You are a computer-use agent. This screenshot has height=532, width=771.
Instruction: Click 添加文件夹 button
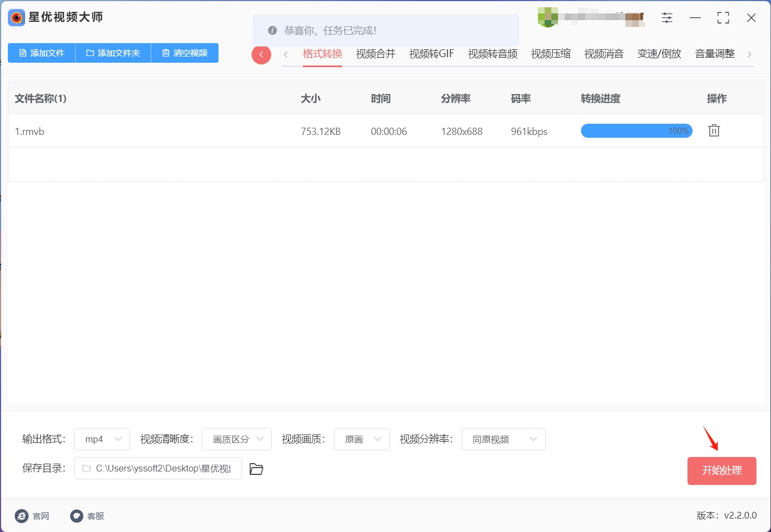[113, 53]
